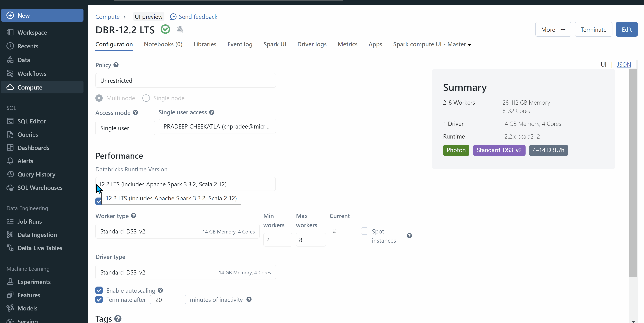This screenshot has width=644, height=323.
Task: Toggle Enable autoscaling checkbox
Action: click(x=99, y=290)
